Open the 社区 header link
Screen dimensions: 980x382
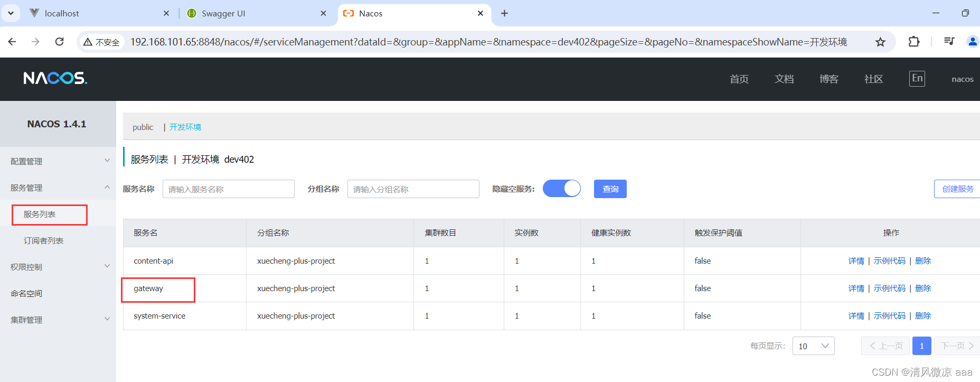click(x=874, y=79)
